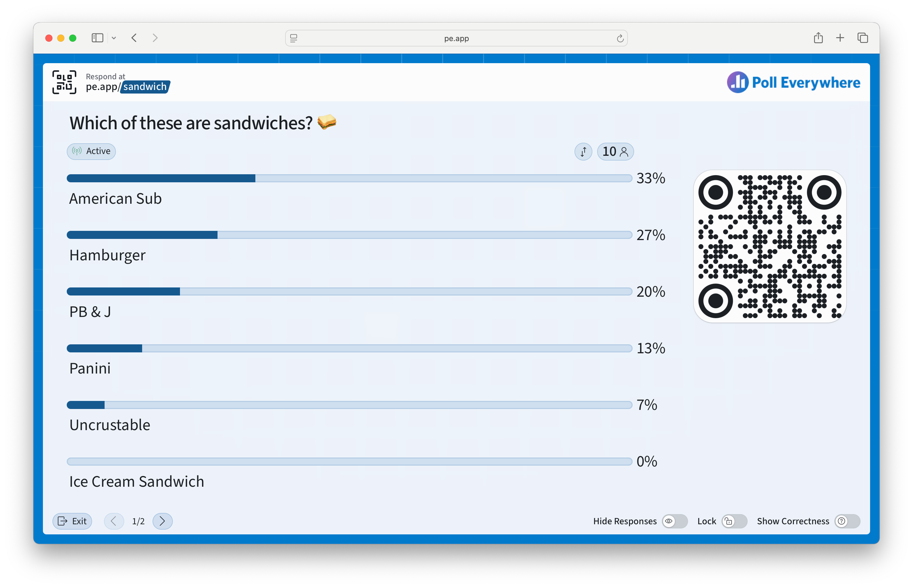
Task: Click the QR code icon next to Respond at
Action: (x=64, y=82)
